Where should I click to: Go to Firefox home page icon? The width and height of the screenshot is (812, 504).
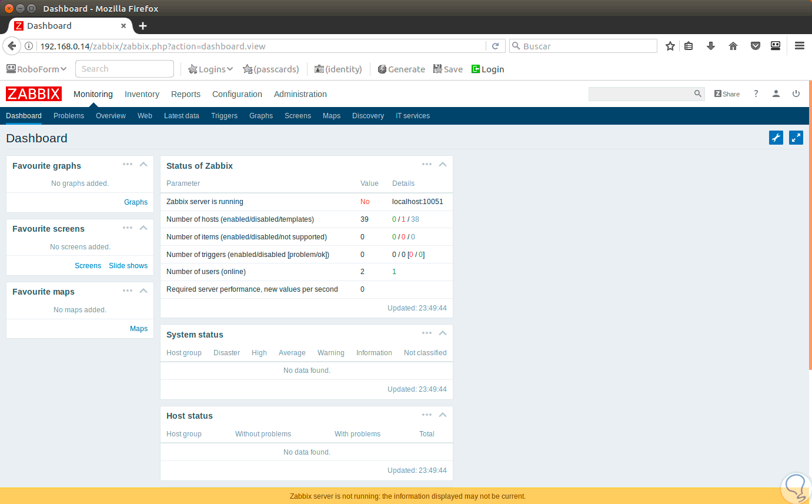(x=733, y=46)
